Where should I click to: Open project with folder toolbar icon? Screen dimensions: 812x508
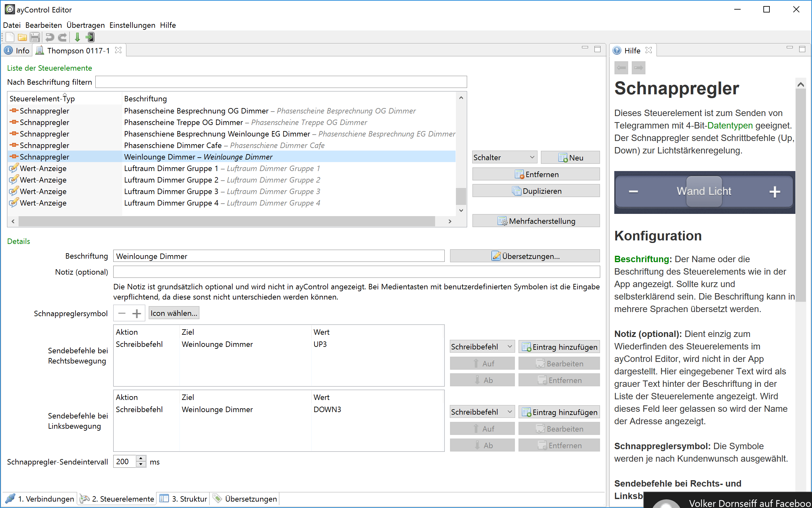[22, 37]
